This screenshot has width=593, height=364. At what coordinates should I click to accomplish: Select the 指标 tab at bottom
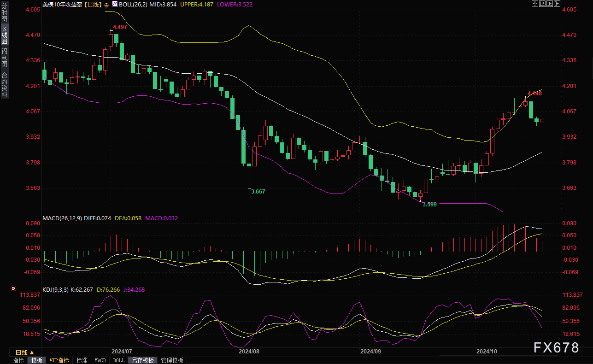[x=18, y=360]
